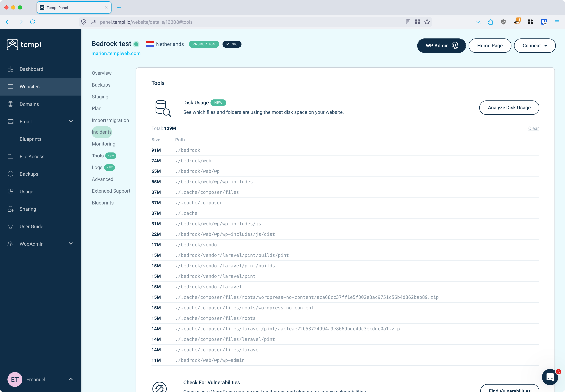The image size is (565, 392).
Task: Go to the Advanced section
Action: pos(102,179)
